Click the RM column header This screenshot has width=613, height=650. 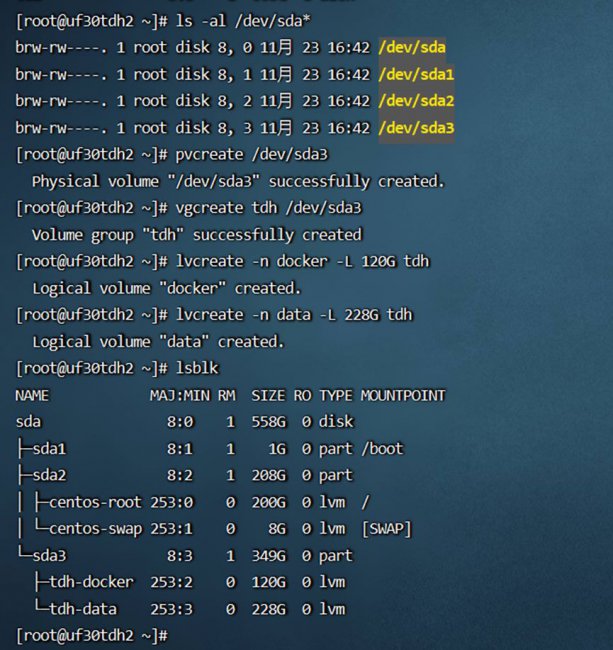tap(227, 395)
